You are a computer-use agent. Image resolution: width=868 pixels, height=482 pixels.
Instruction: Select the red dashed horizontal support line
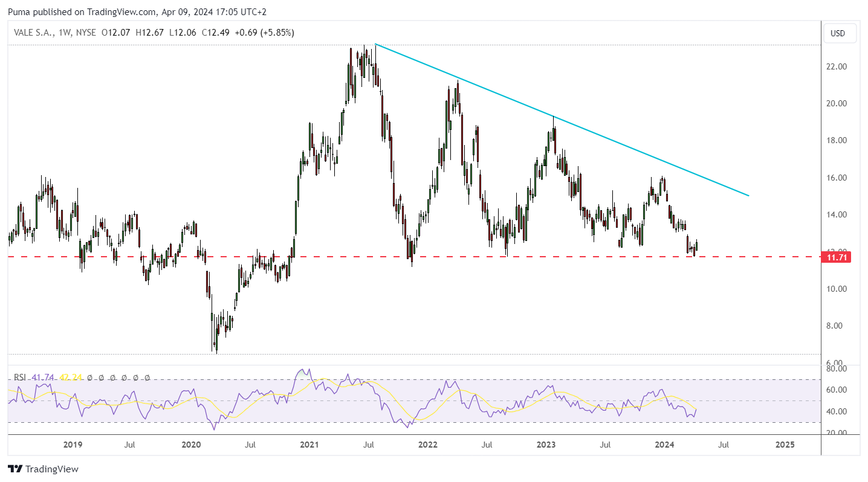pyautogui.click(x=363, y=257)
